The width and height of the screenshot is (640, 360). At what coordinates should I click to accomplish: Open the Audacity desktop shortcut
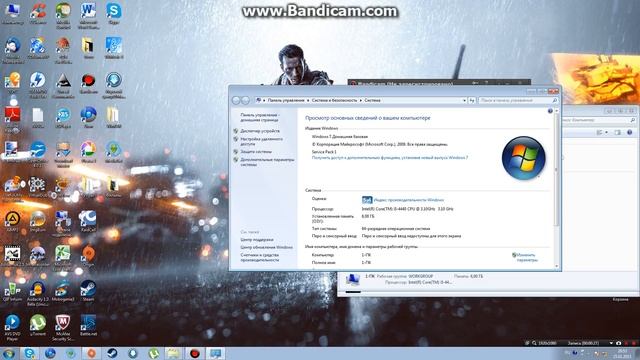pyautogui.click(x=38, y=292)
